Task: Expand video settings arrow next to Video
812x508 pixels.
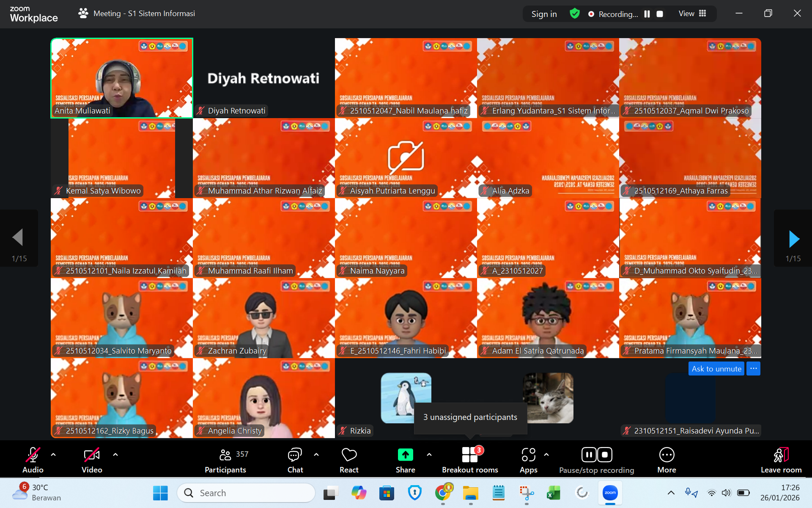Action: [115, 455]
